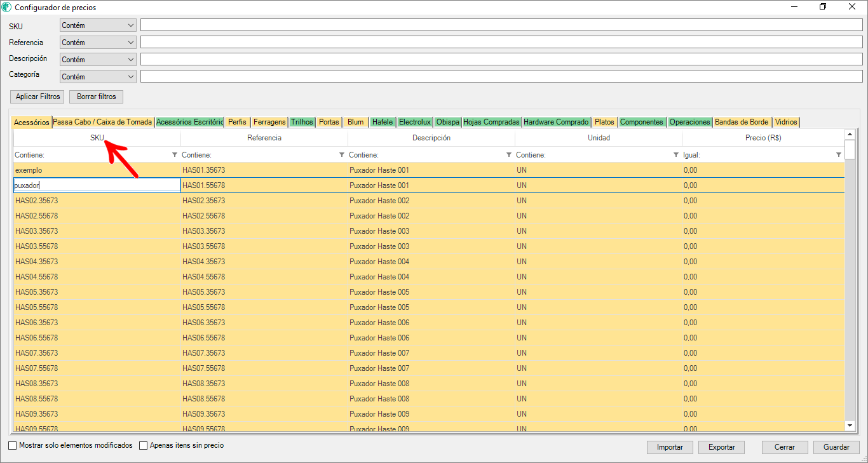The width and height of the screenshot is (868, 463).
Task: Click the Precio (R$) filter funnel icon
Action: pos(839,155)
